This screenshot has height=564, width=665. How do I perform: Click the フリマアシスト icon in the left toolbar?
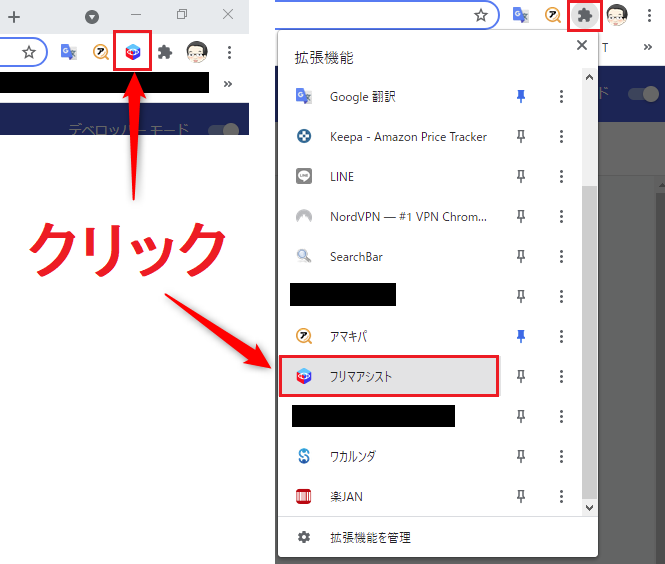point(133,52)
